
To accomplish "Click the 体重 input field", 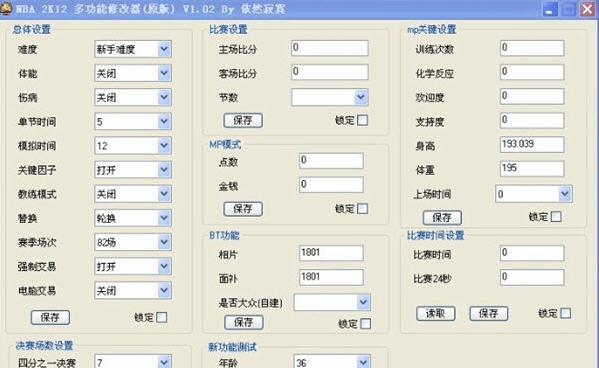I will (x=532, y=169).
